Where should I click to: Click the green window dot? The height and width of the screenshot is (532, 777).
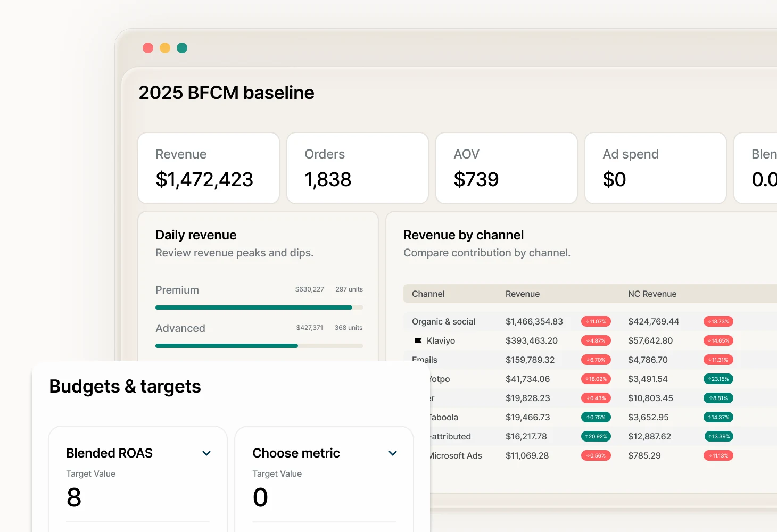(182, 48)
